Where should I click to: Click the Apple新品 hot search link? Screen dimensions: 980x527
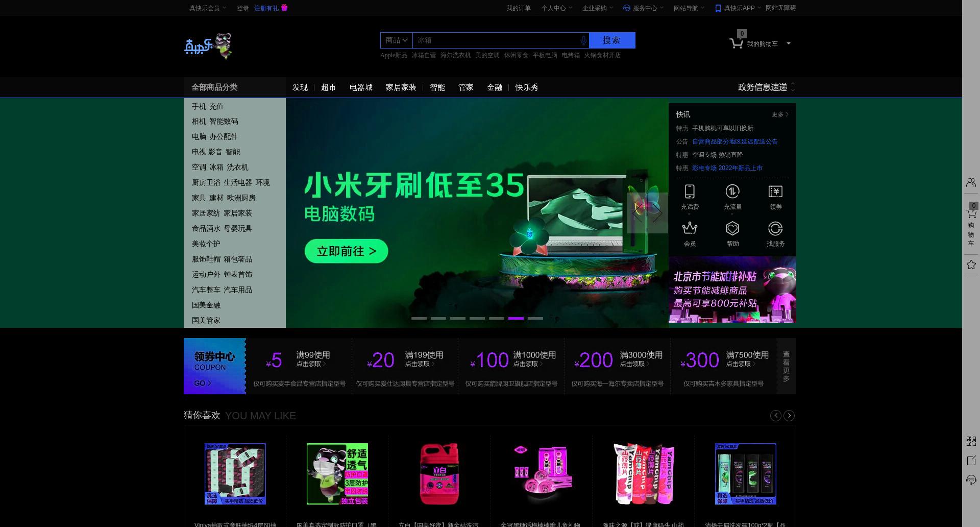[394, 55]
